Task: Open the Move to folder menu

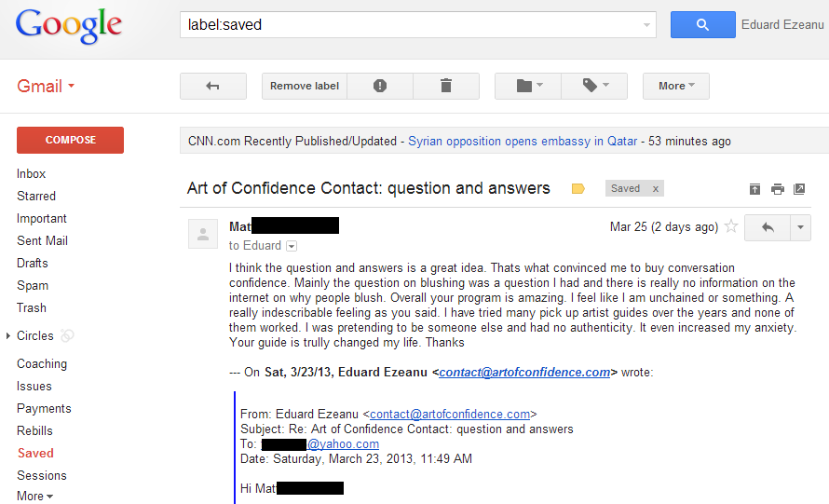Action: click(x=528, y=87)
